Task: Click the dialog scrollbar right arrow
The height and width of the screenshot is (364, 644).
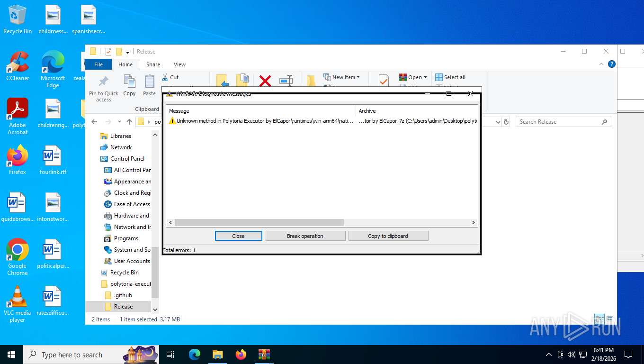Action: click(x=473, y=222)
